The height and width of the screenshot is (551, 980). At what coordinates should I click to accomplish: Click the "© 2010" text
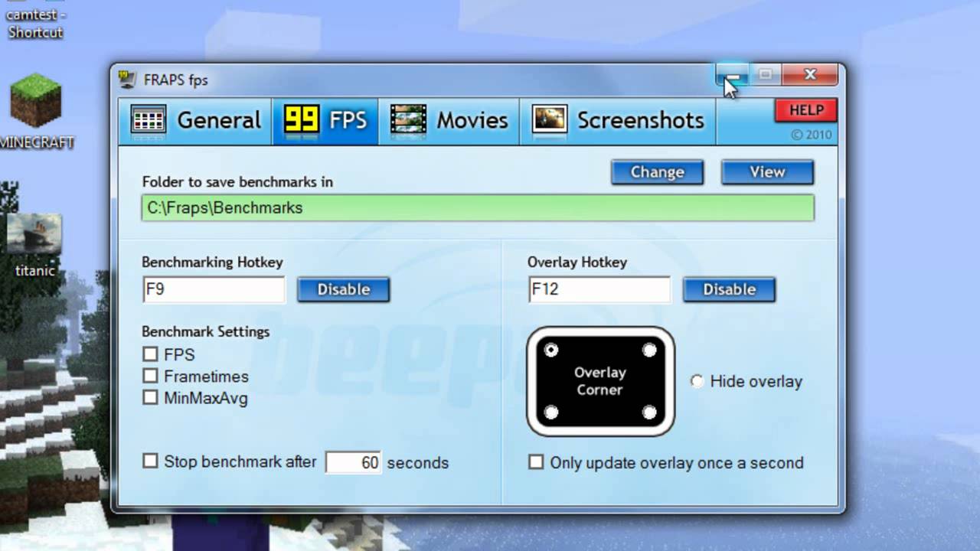coord(812,135)
